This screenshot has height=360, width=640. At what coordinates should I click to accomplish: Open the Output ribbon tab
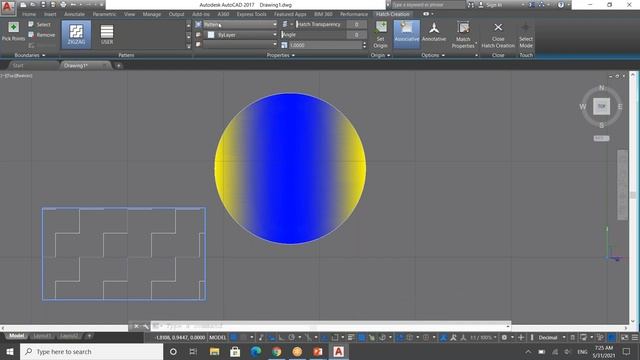click(x=176, y=14)
